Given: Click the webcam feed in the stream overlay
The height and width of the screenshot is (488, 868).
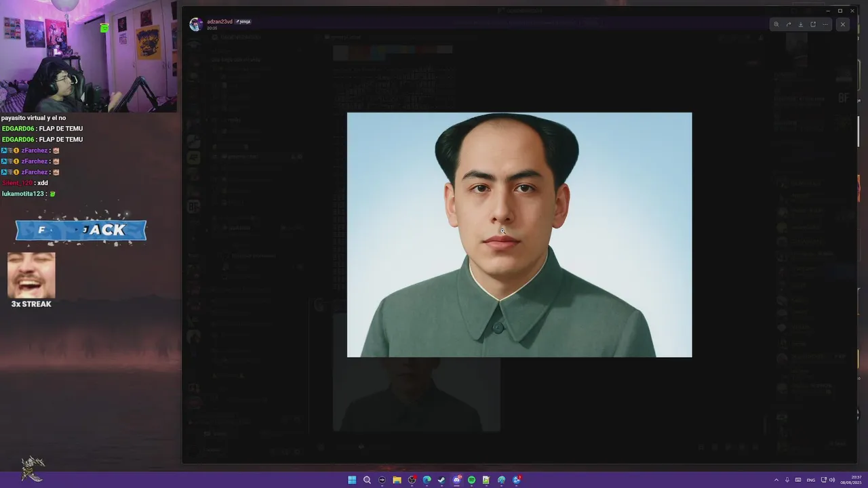Looking at the screenshot, I should point(88,56).
